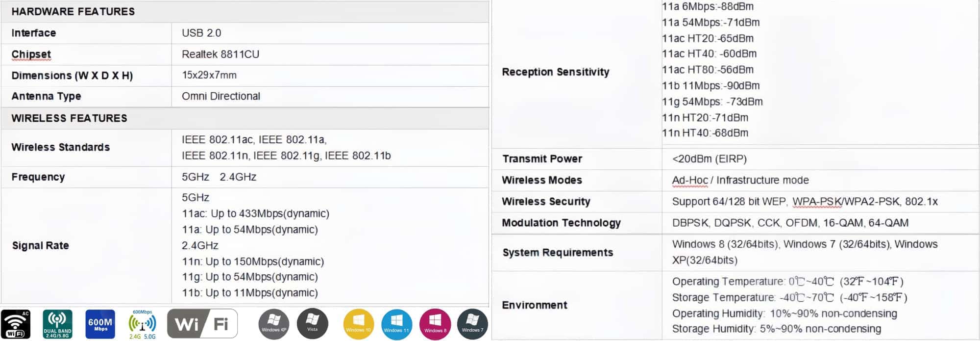
Task: Click the WIRELESS FEATURES section header
Action: click(x=69, y=118)
